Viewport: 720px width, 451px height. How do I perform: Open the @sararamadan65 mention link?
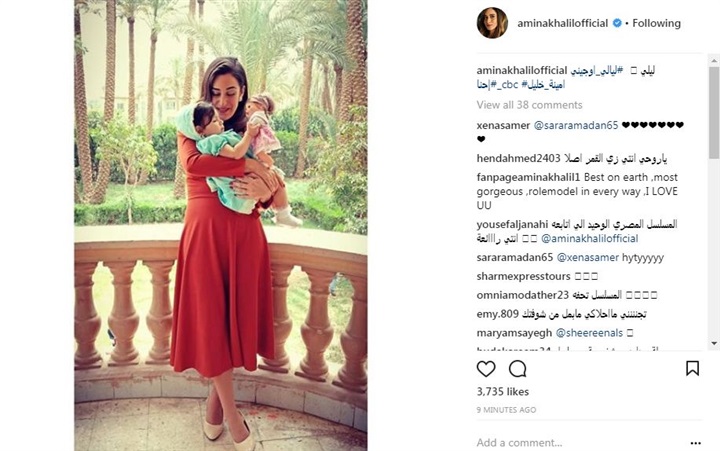[576, 125]
